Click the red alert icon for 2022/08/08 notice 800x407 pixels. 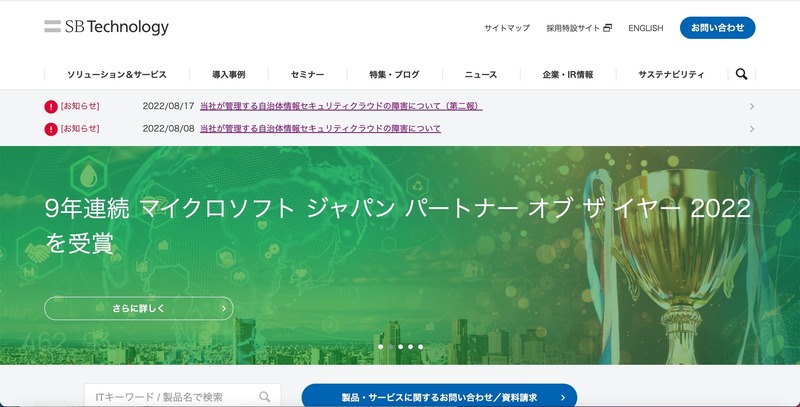coord(51,129)
